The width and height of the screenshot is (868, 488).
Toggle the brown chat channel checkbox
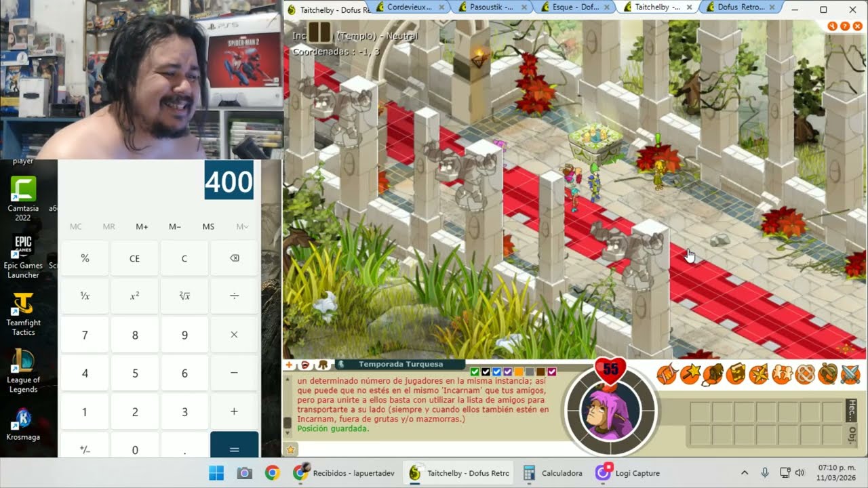[x=540, y=371]
